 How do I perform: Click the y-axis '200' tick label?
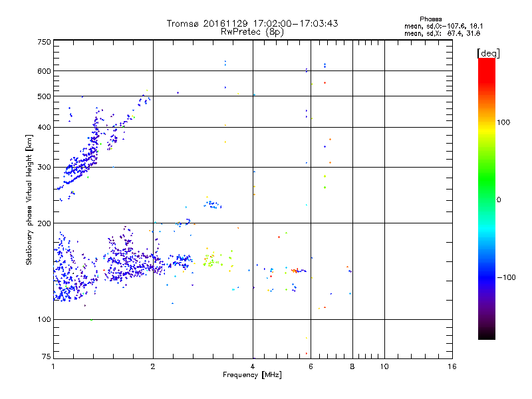[44, 223]
